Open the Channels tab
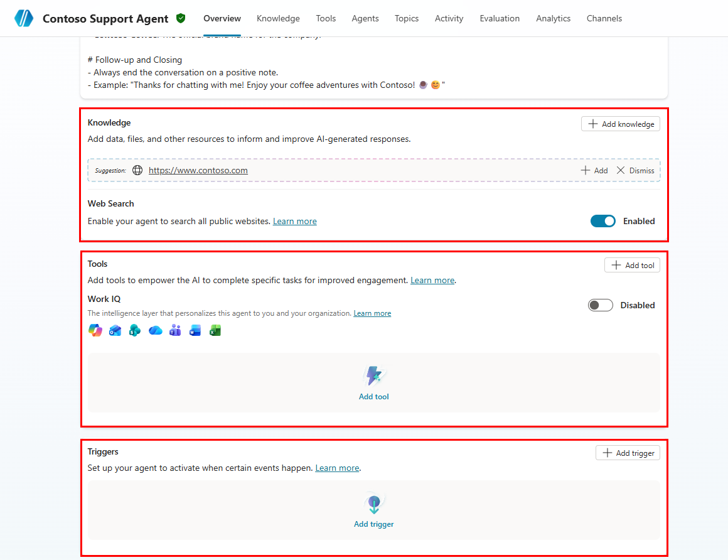This screenshot has height=560, width=728. click(x=604, y=19)
